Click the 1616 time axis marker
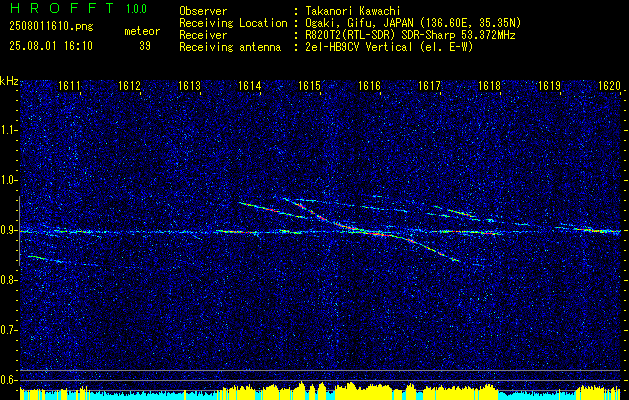This screenshot has width=629, height=400. (x=369, y=86)
